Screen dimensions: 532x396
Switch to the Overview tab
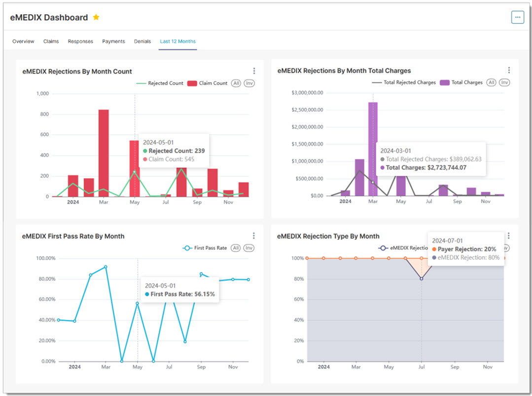[23, 41]
